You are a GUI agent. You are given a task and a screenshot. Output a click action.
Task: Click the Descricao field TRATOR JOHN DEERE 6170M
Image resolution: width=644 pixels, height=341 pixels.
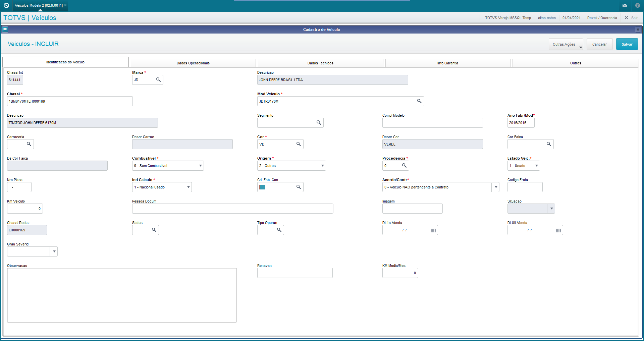pyautogui.click(x=83, y=123)
